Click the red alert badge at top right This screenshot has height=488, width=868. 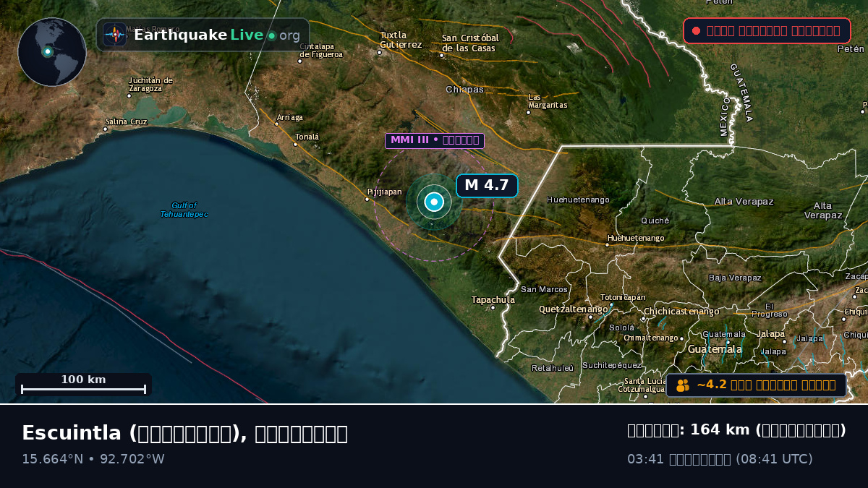[x=767, y=30]
